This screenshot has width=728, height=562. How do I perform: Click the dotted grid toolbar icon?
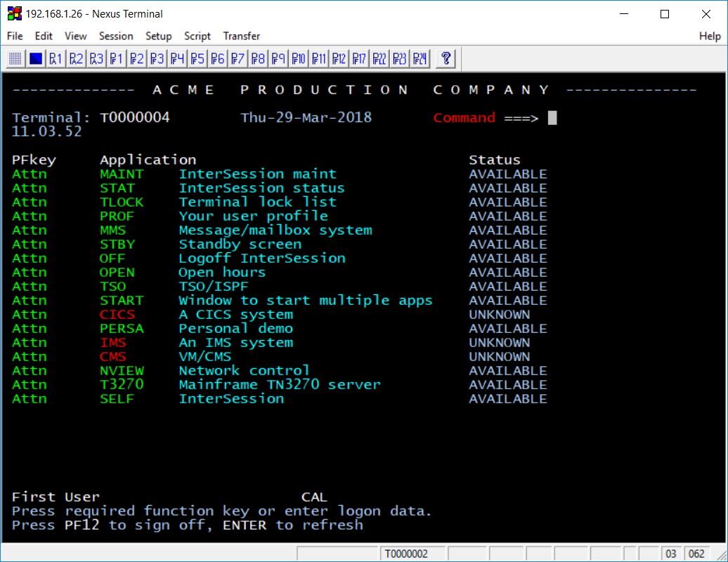15,58
